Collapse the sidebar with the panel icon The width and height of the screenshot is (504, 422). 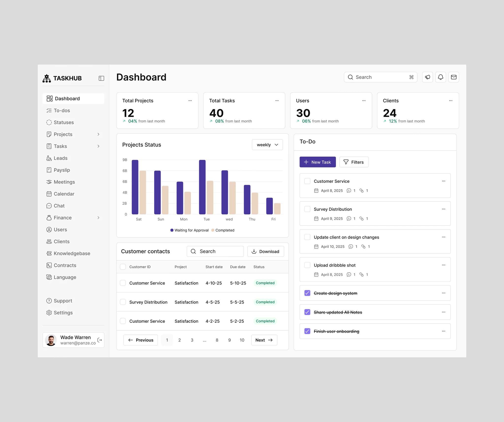(x=101, y=78)
